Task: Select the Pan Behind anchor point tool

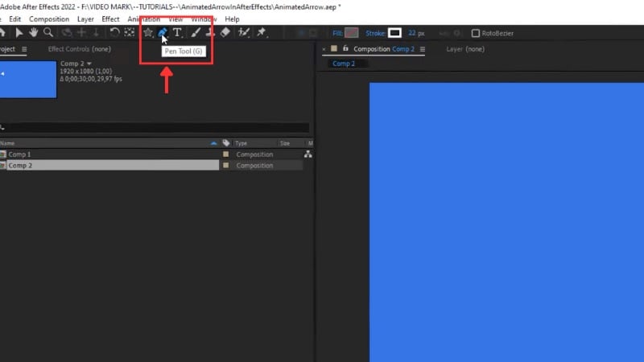Action: (130, 32)
